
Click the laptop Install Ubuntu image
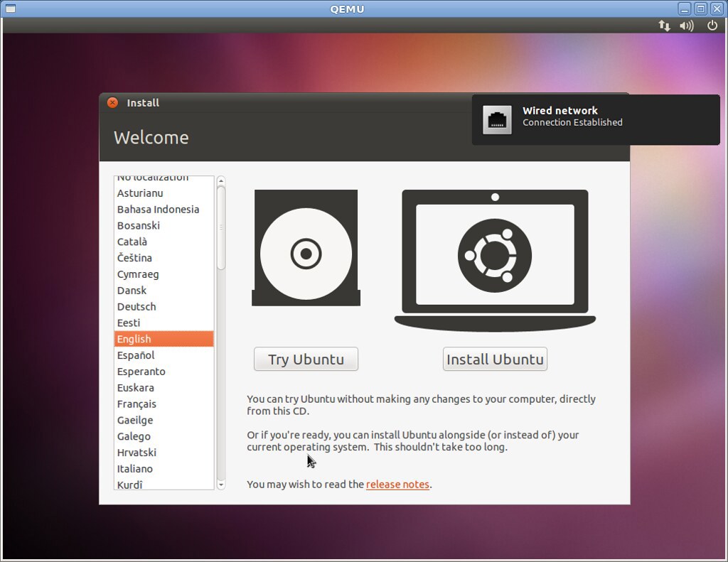(495, 260)
